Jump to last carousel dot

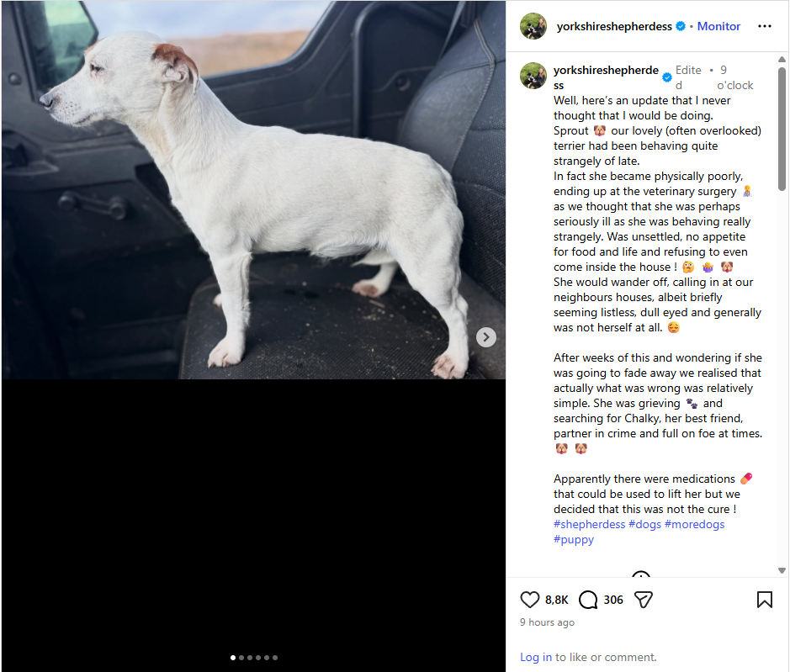pos(275,658)
